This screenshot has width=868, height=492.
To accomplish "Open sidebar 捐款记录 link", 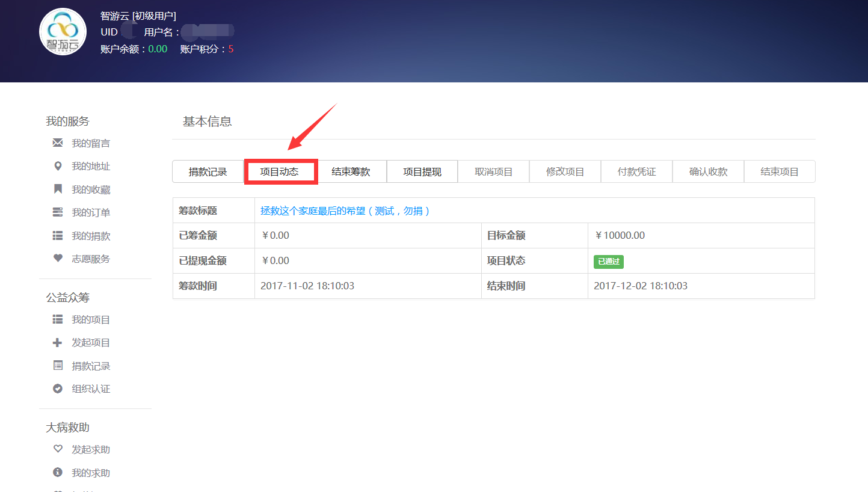I will (91, 366).
